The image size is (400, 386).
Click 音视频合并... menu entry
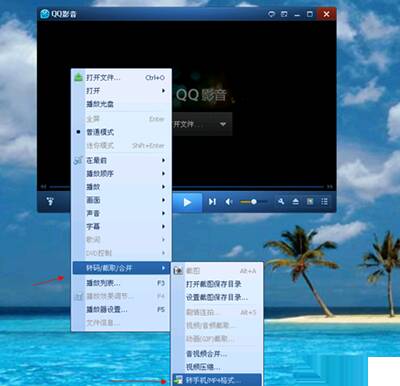pos(217,354)
